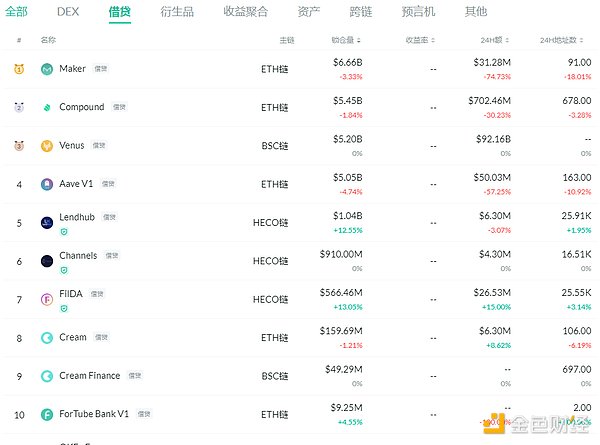Click the shield badge under Lendhub
Viewport: 600px width, 445px height.
click(64, 232)
